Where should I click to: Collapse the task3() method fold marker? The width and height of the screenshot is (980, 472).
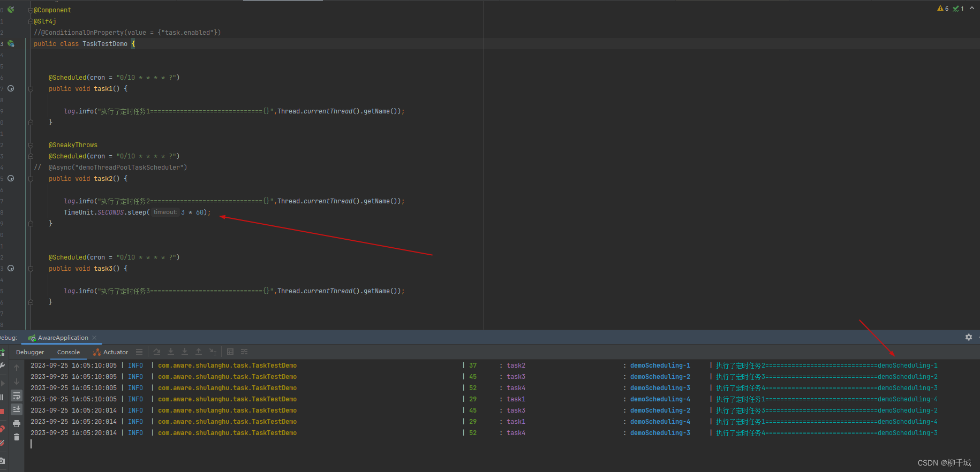31,268
